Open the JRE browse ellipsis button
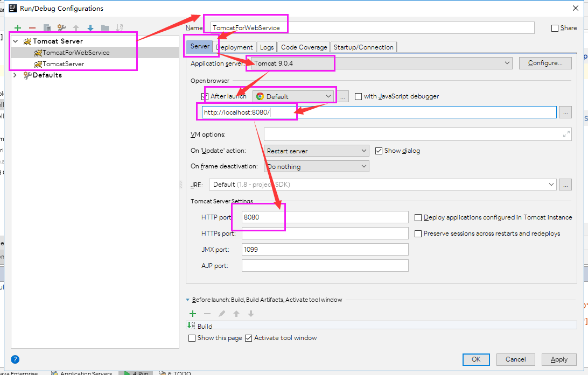The height and width of the screenshot is (375, 588). pyautogui.click(x=565, y=185)
